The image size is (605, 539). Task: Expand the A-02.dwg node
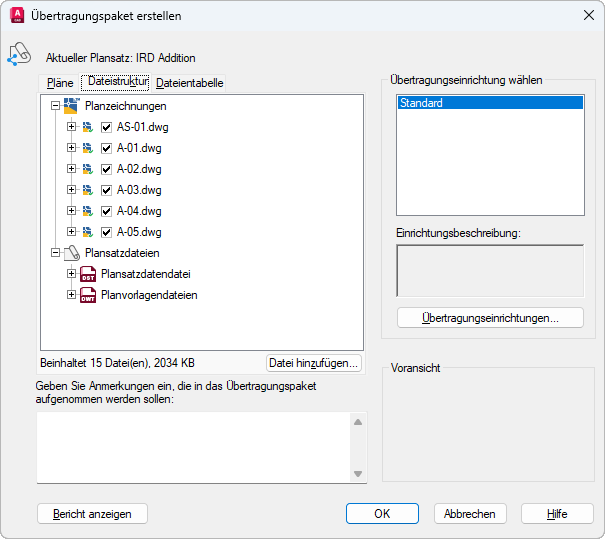71,169
